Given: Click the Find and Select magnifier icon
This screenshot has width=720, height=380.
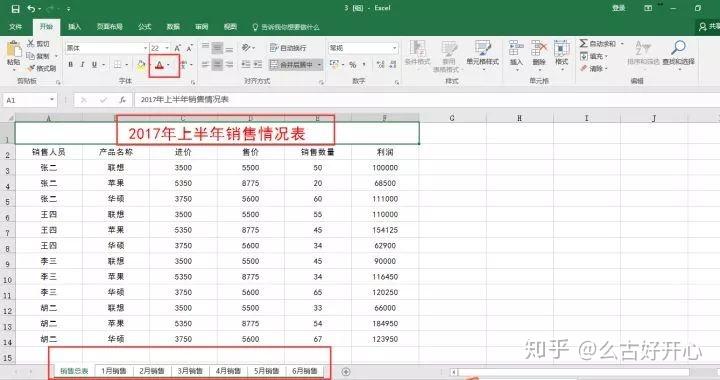Looking at the screenshot, I should click(678, 47).
